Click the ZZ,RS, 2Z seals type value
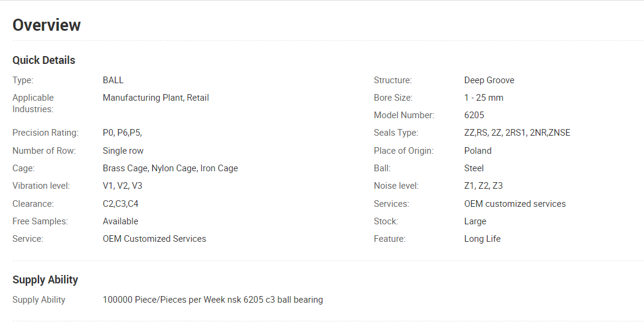 [x=517, y=133]
